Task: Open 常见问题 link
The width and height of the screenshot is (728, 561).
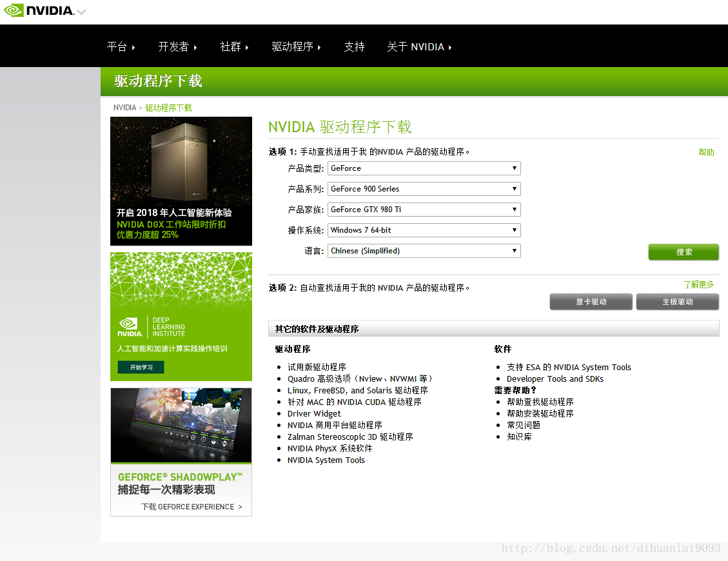Action: pos(523,426)
